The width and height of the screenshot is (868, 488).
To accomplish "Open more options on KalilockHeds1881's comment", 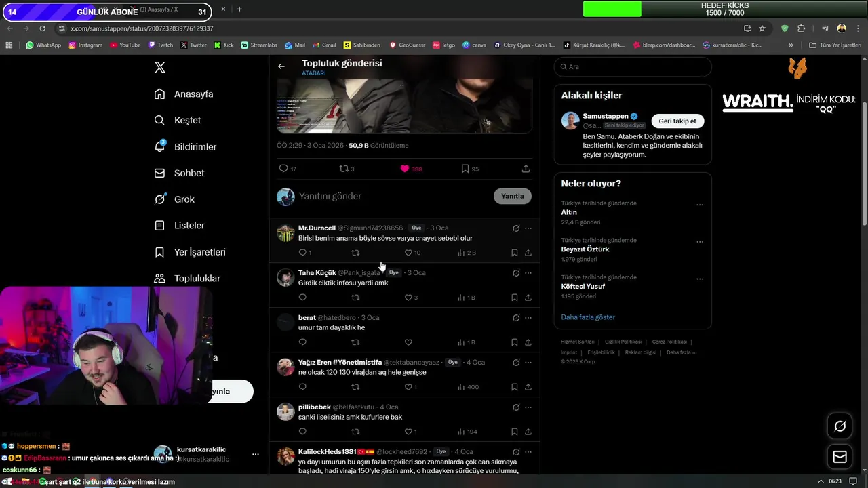I will coord(528,452).
